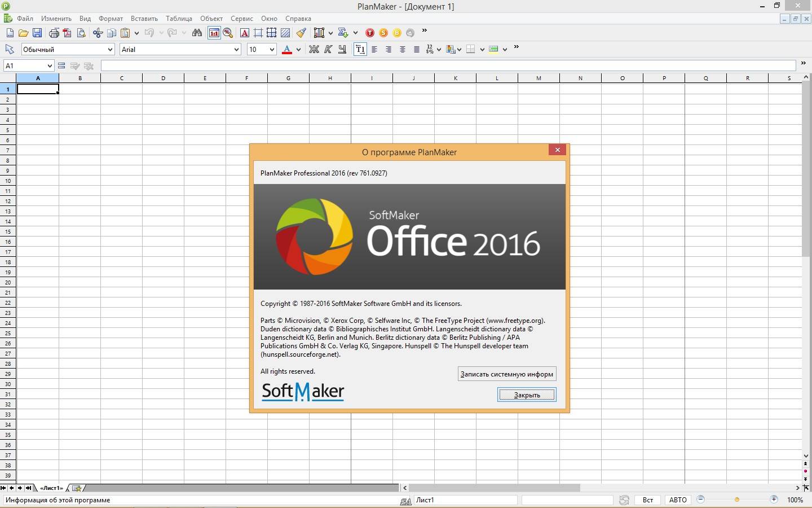Image resolution: width=812 pixels, height=508 pixels.
Task: Click the zoom out minus button
Action: [700, 500]
